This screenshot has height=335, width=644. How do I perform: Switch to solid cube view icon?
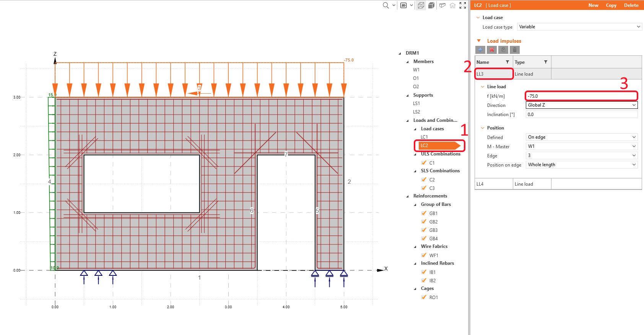(431, 5)
